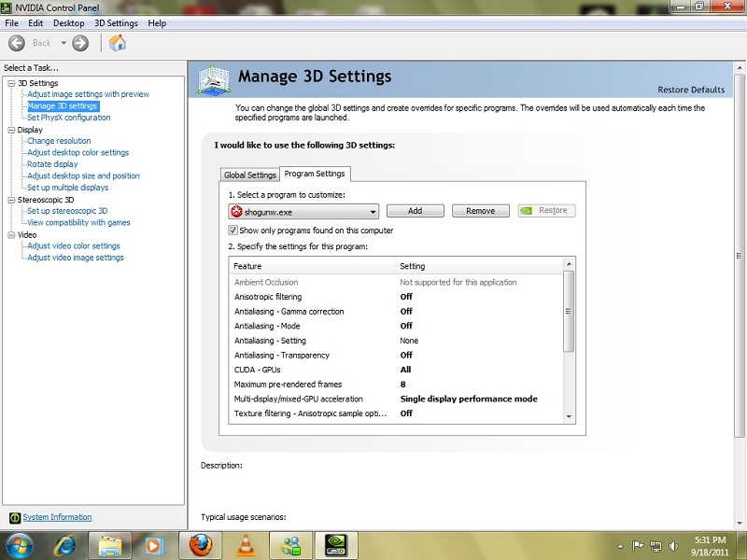
Task: Select CUDA - GPUs row
Action: [x=396, y=370]
